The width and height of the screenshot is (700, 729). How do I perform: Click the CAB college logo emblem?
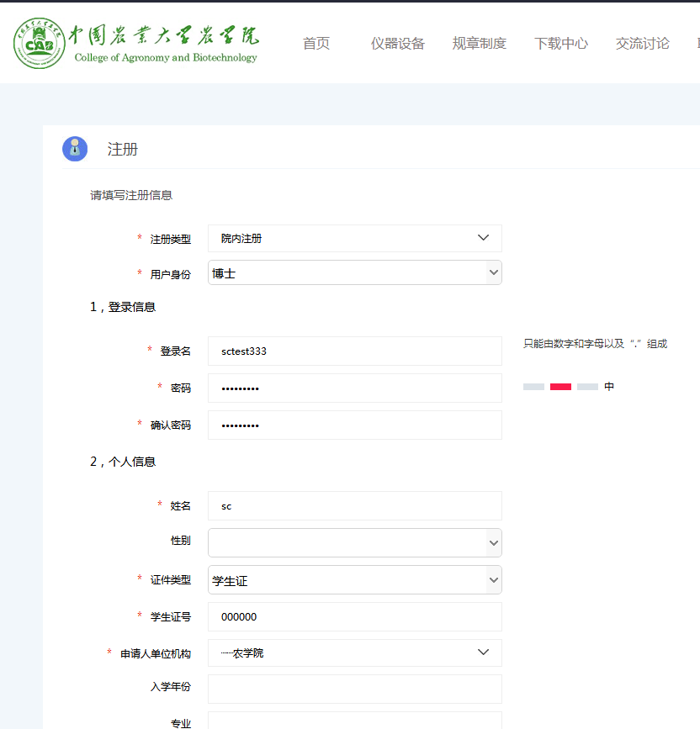point(39,44)
